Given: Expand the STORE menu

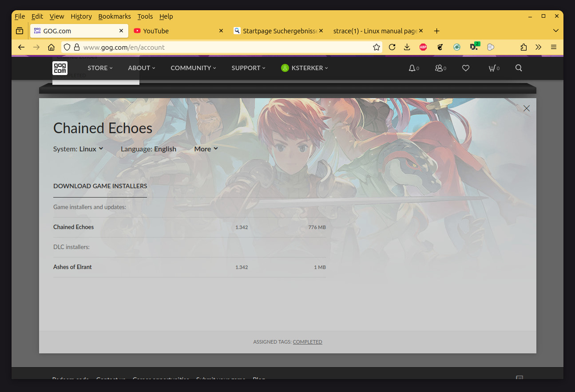Looking at the screenshot, I should pyautogui.click(x=100, y=68).
